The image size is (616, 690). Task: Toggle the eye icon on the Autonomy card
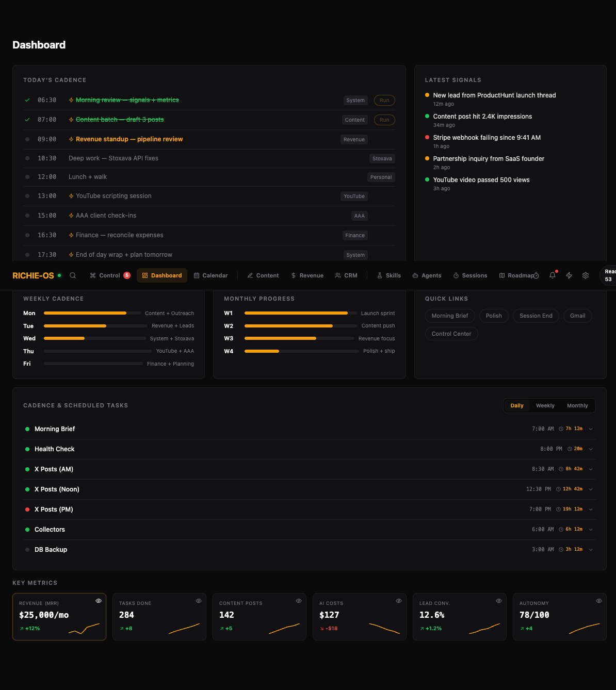(598, 601)
